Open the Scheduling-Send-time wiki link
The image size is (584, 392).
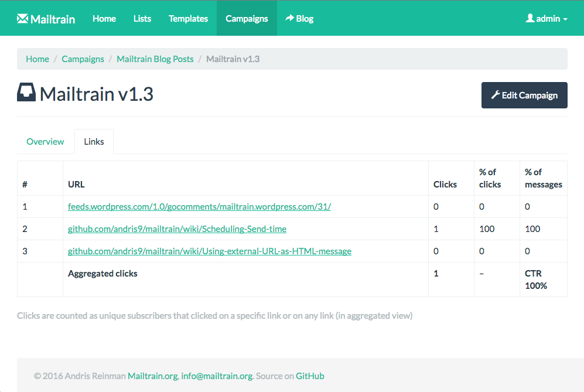(177, 229)
